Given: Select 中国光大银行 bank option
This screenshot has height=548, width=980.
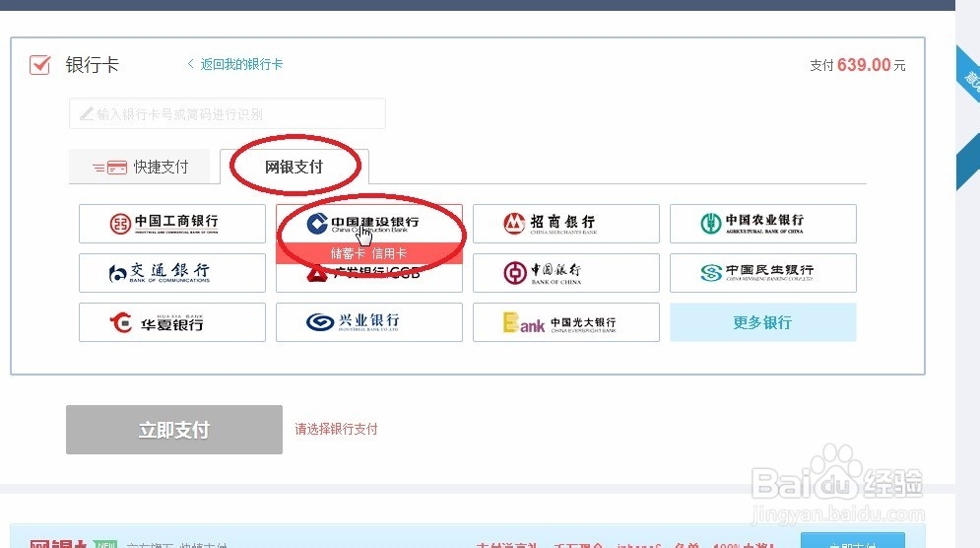Looking at the screenshot, I should (566, 322).
